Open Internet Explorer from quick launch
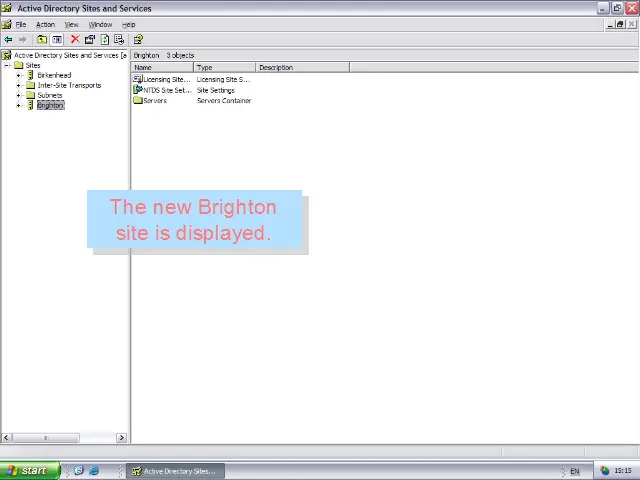 (94, 471)
